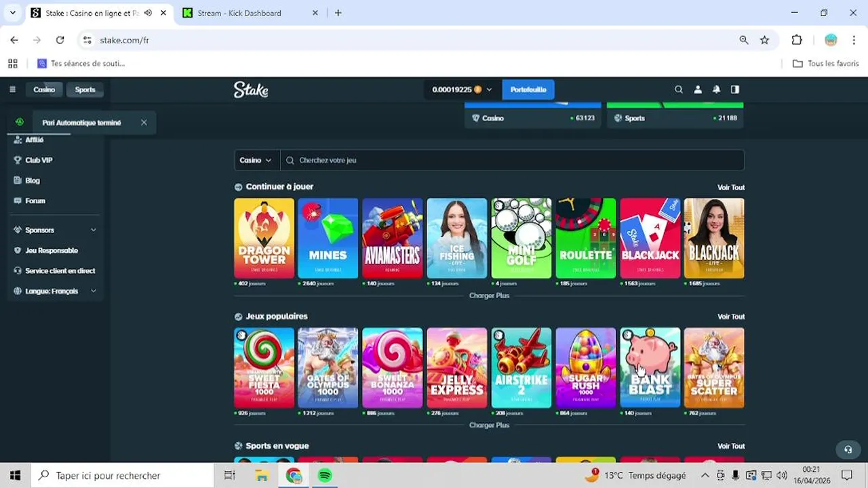Image resolution: width=868 pixels, height=488 pixels.
Task: Open the Roulette game
Action: tap(585, 238)
